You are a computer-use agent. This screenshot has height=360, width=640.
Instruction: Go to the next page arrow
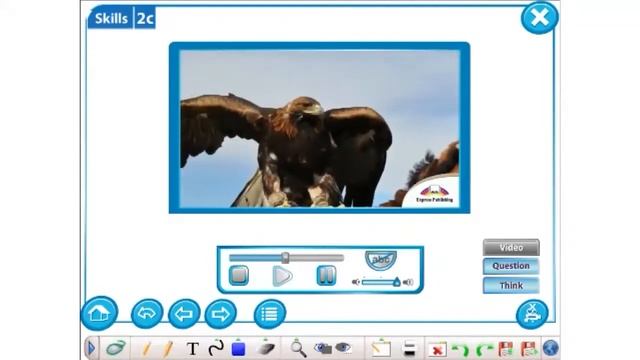point(220,314)
